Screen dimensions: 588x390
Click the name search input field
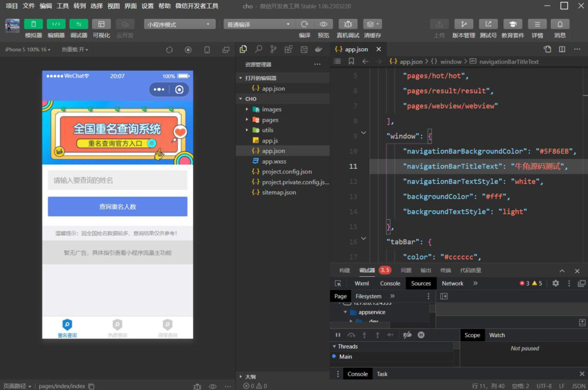click(x=117, y=180)
